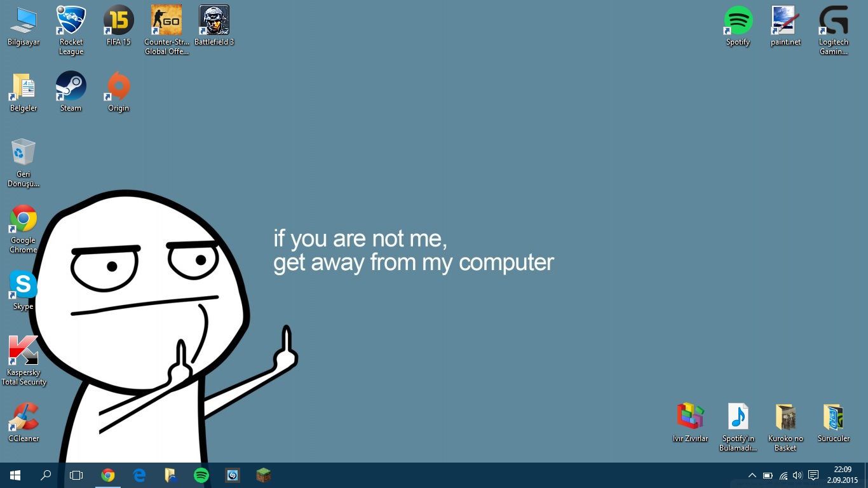Select the Battlefield 3 desktop icon
This screenshot has width=868, height=488.
click(214, 26)
